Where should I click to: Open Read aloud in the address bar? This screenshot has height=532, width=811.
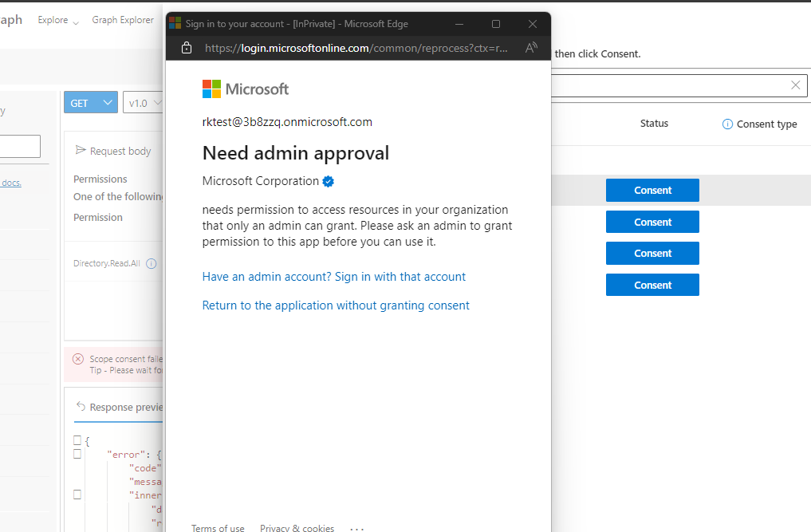531,48
